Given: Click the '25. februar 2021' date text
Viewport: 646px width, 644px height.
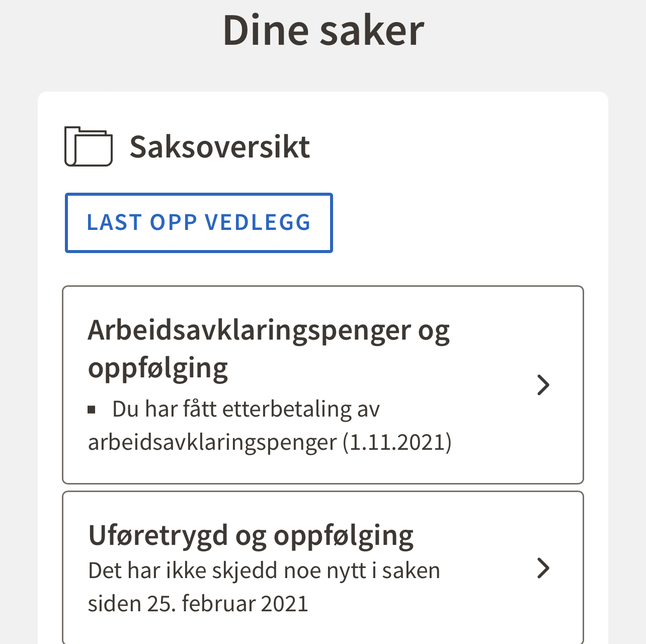Looking at the screenshot, I should [x=227, y=604].
